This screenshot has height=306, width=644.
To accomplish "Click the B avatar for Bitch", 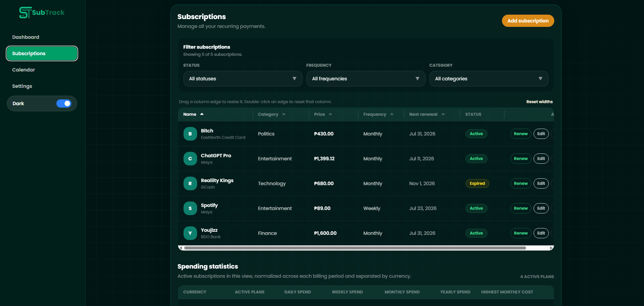I will 190,134.
